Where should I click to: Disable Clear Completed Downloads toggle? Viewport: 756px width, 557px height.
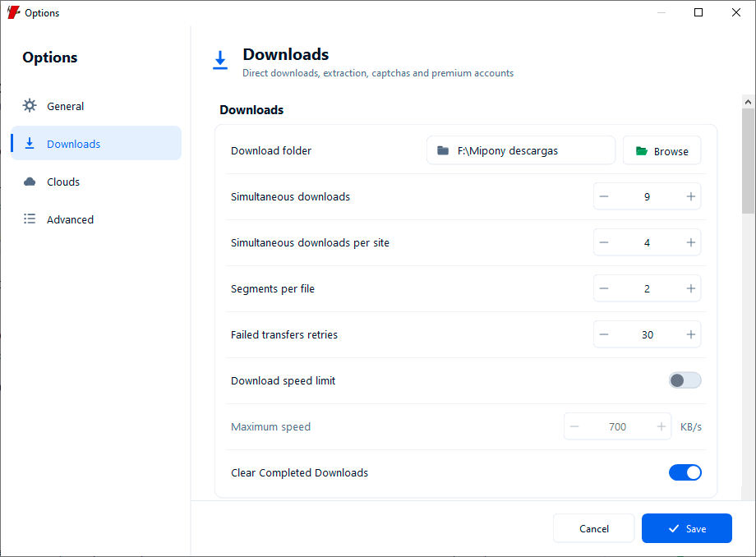coord(685,472)
